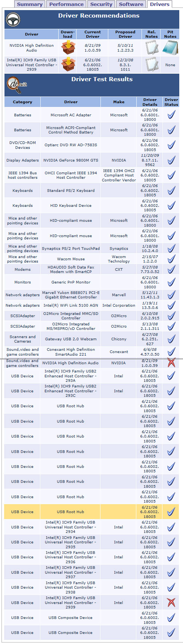Image resolution: width=183 pixels, height=644 pixels.
Task: Open release notes for Intel ICH9 2939 driver
Action: coord(152,65)
